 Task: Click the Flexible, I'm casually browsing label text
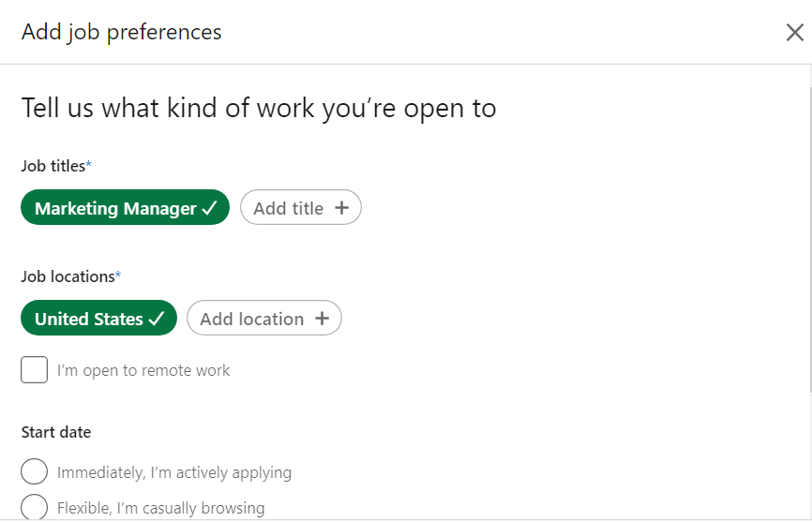(x=160, y=508)
